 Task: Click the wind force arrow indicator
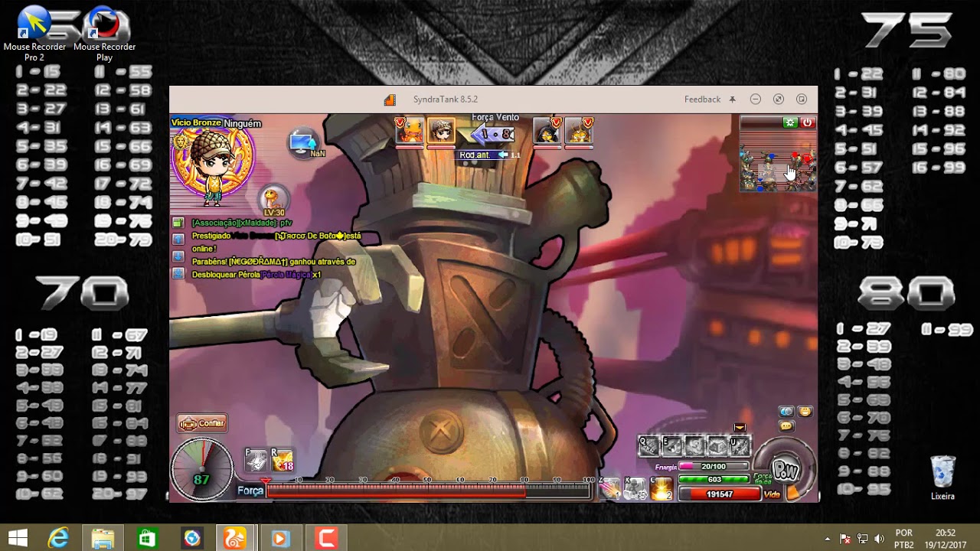pyautogui.click(x=492, y=135)
